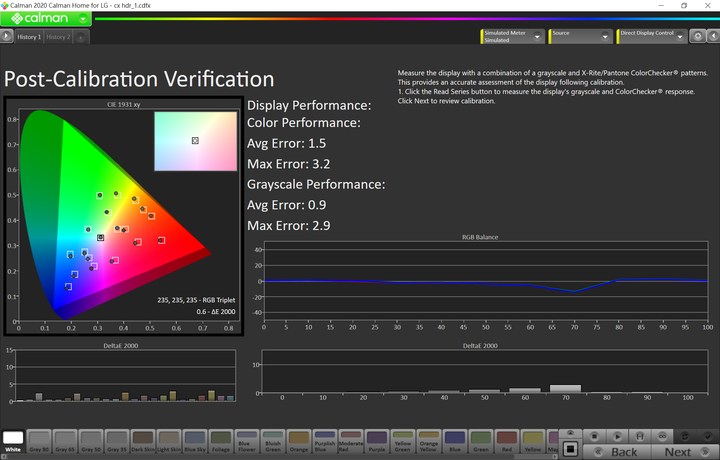Select the Green patch
This screenshot has height=460, width=720.
coord(480,442)
